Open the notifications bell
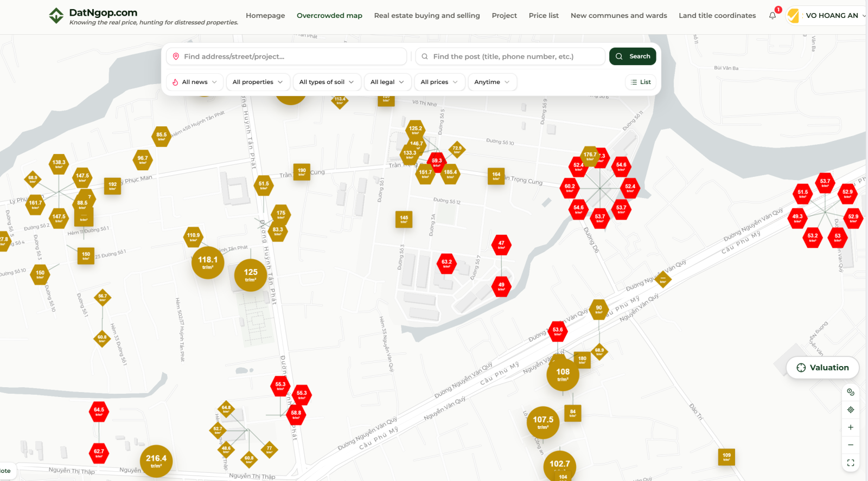 pos(773,15)
